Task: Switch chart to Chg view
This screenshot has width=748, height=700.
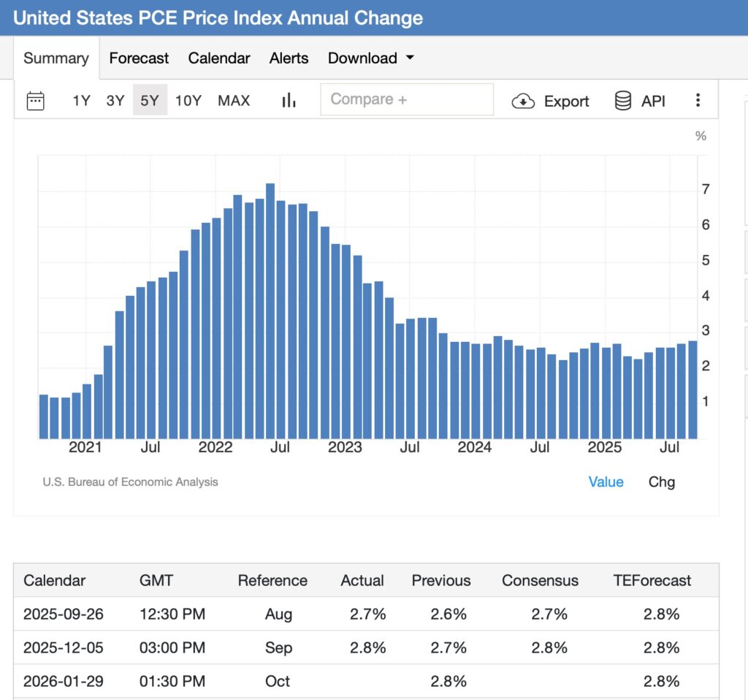Action: pos(661,482)
